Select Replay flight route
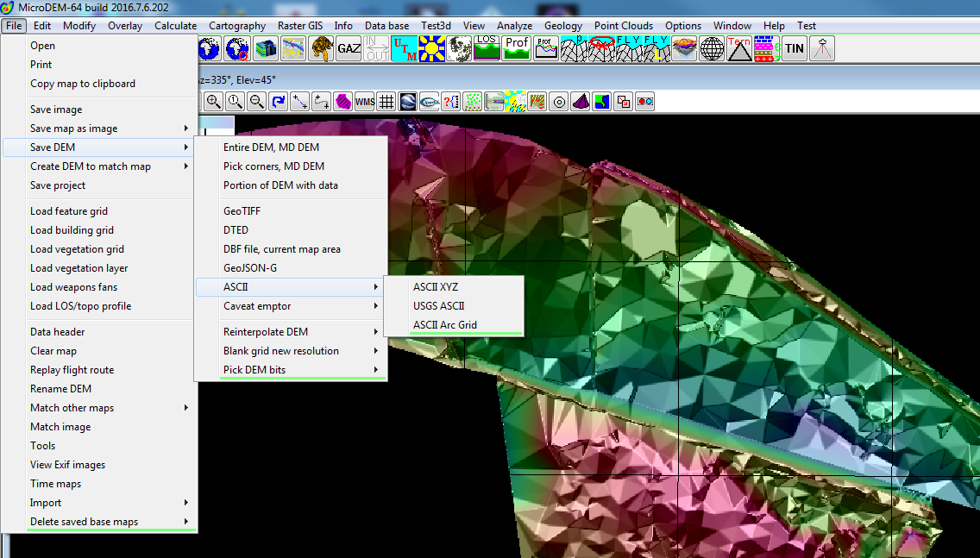980x558 pixels. [x=100, y=370]
